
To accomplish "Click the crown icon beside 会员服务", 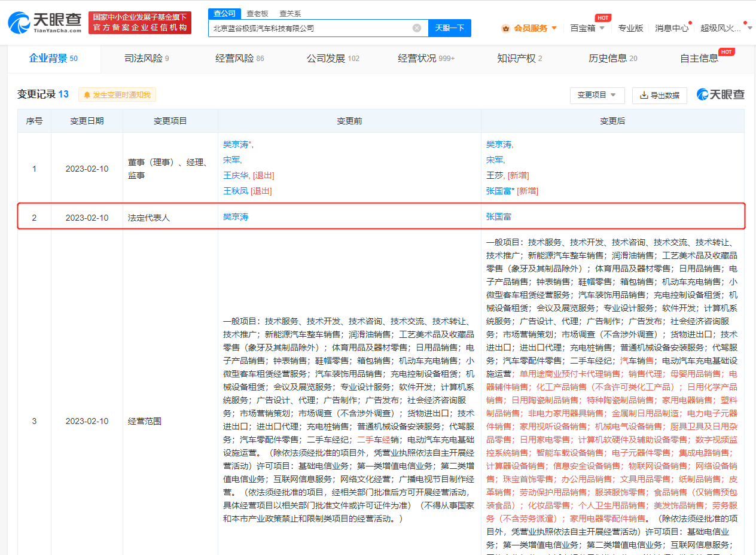I will pyautogui.click(x=505, y=28).
